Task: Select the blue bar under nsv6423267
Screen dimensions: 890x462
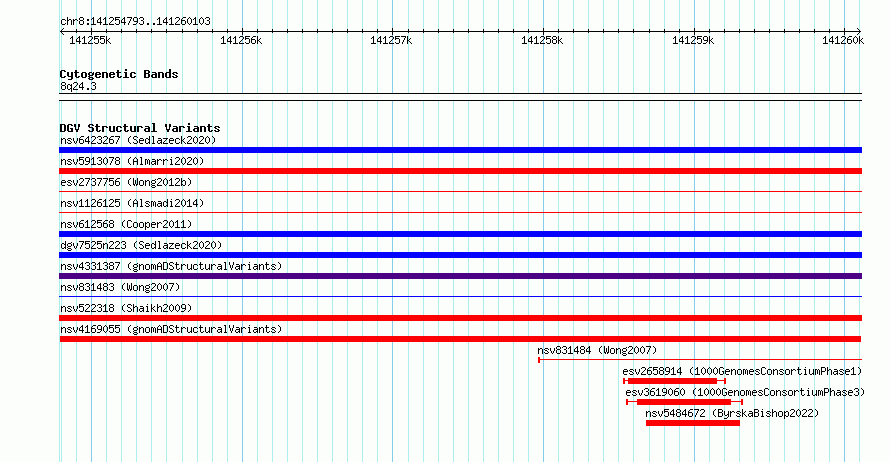Action: [460, 150]
